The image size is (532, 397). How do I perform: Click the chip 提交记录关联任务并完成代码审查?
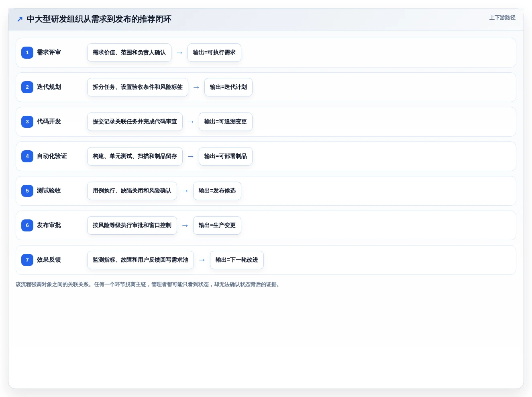click(x=135, y=122)
